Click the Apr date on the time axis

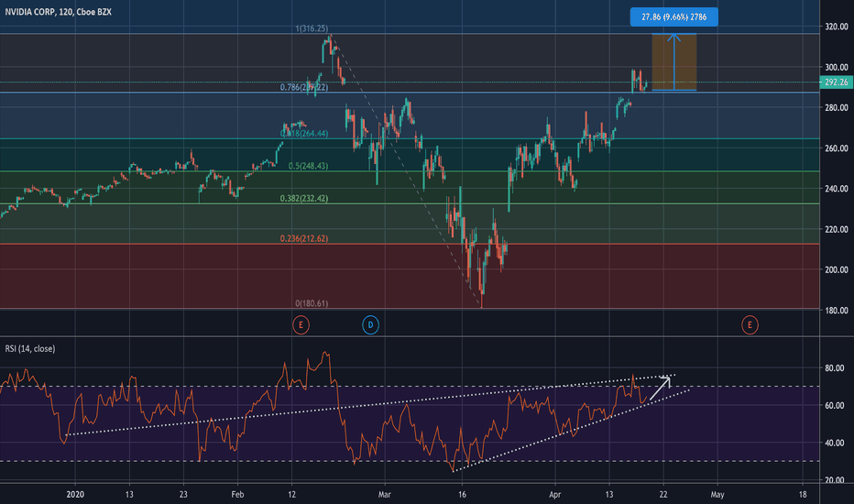pyautogui.click(x=555, y=494)
